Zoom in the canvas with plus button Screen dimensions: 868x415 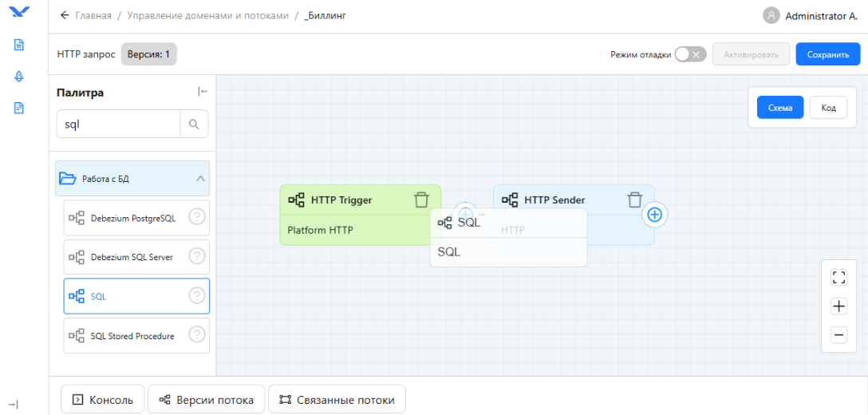(838, 306)
